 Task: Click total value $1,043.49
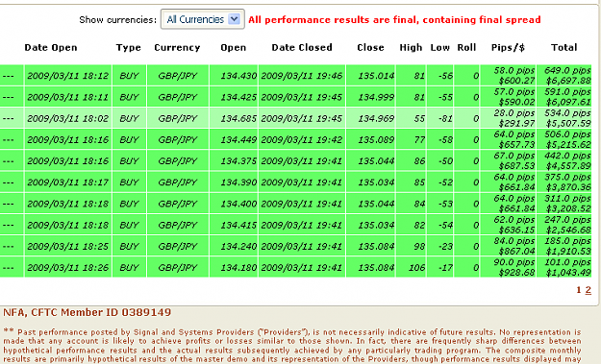coord(568,273)
